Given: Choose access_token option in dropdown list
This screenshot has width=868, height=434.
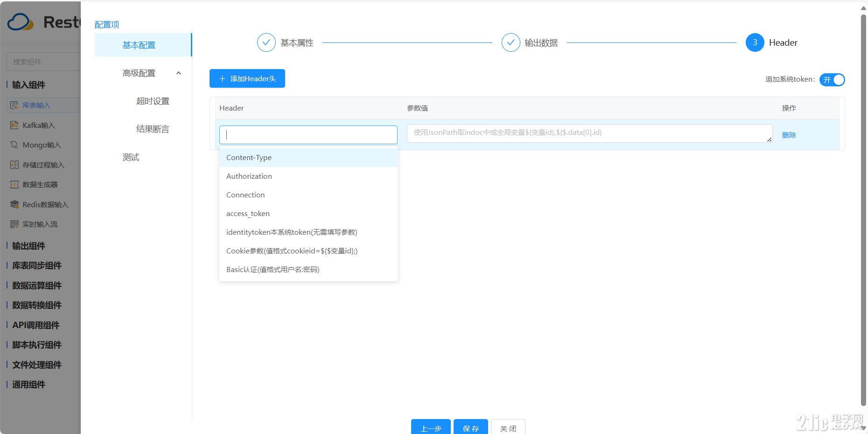Looking at the screenshot, I should 308,214.
